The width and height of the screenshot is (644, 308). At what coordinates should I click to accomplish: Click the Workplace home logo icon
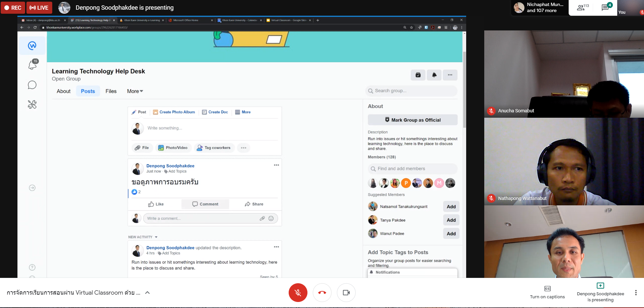(x=32, y=45)
